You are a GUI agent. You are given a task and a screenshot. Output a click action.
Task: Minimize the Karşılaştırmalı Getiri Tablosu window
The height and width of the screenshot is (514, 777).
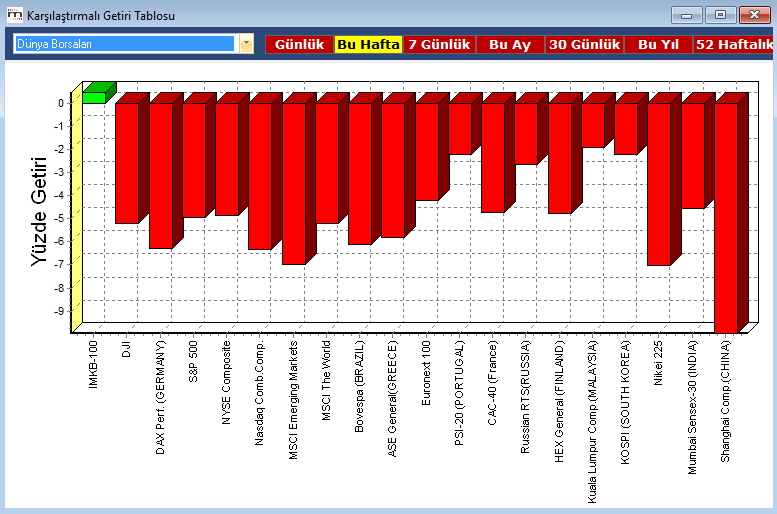click(686, 15)
